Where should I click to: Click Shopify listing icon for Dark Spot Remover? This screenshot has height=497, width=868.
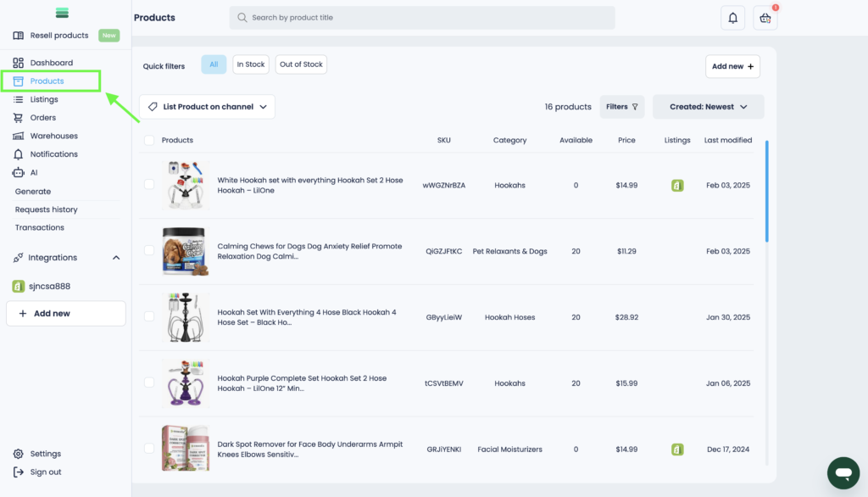pos(677,449)
